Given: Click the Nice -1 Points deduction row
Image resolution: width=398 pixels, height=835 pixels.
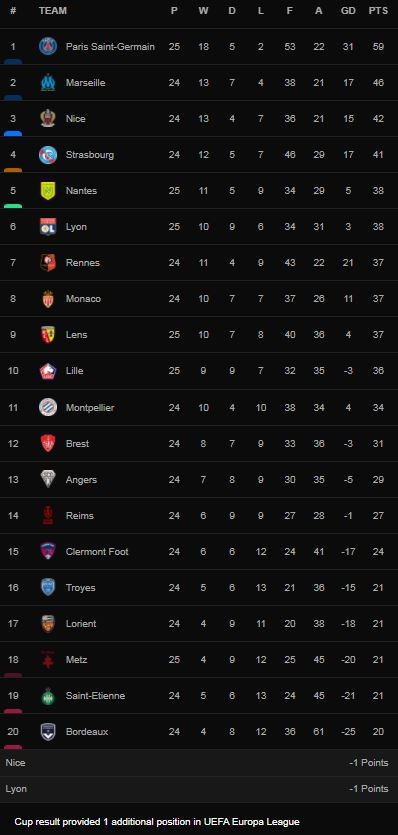Looking at the screenshot, I should [199, 763].
